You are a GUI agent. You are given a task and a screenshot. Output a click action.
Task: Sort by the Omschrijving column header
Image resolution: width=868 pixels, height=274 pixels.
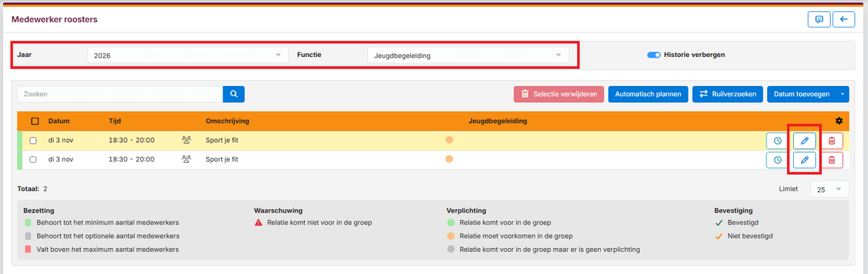coord(228,121)
